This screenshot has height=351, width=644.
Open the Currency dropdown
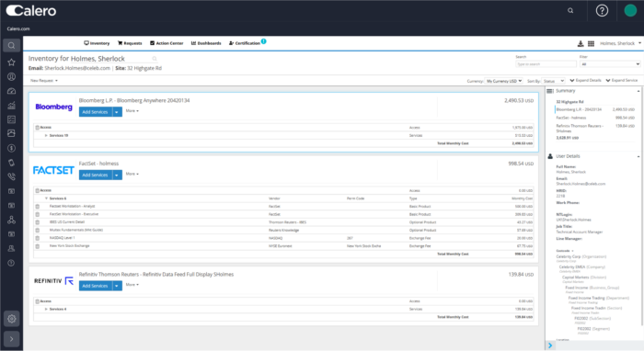coord(504,81)
